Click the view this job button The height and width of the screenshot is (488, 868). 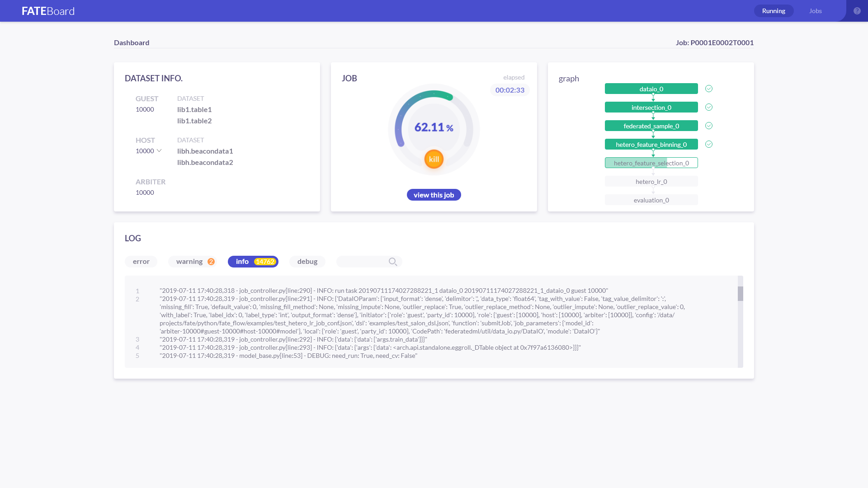coord(434,195)
